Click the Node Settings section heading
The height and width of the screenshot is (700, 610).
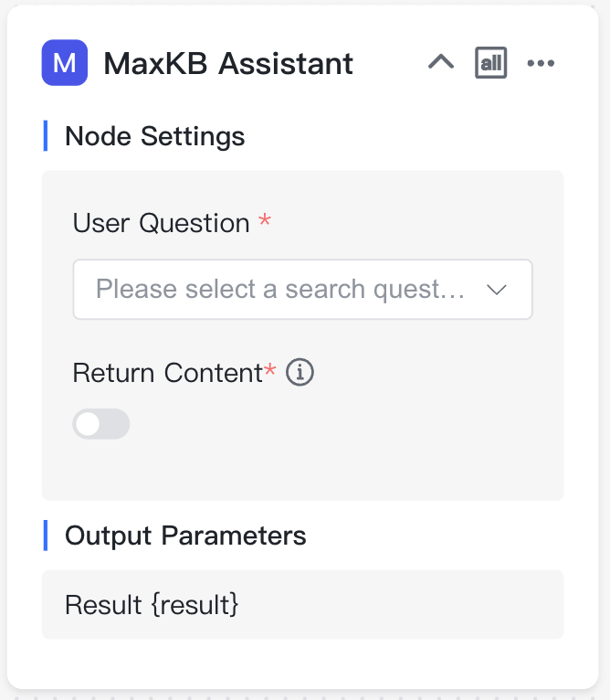click(155, 136)
